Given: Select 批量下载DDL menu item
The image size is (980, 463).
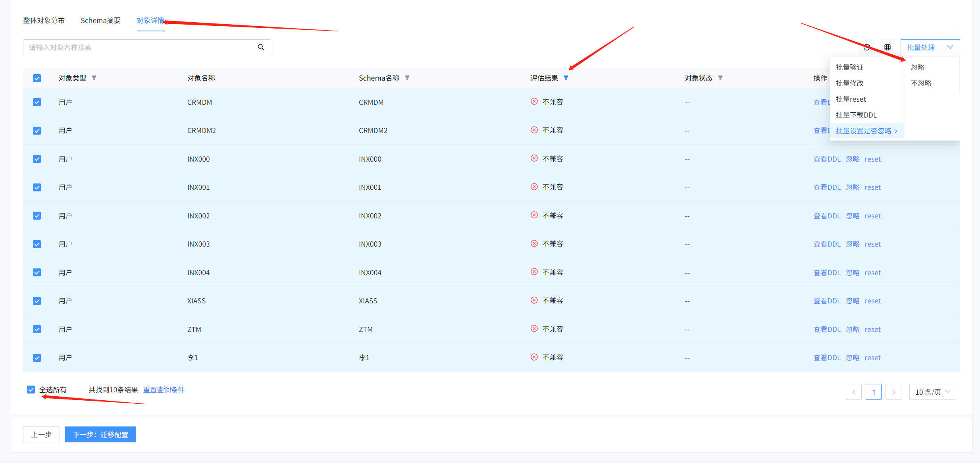Looking at the screenshot, I should pos(856,115).
